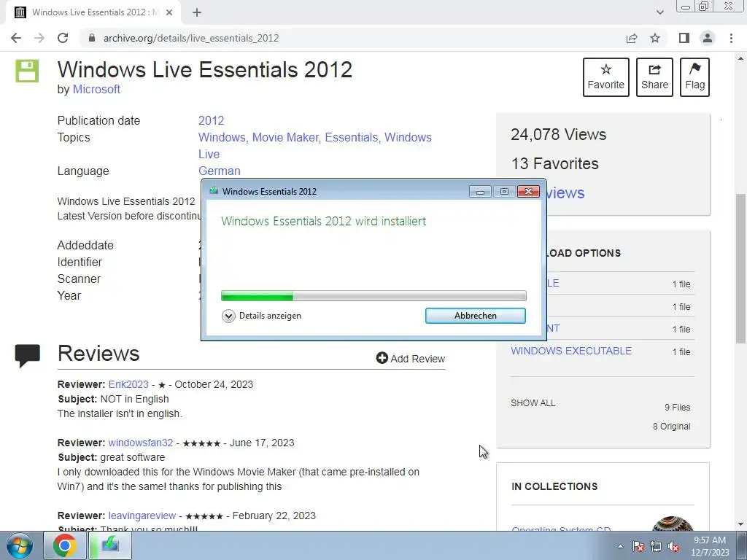The height and width of the screenshot is (560, 747).
Task: Maximize the Windows Essentials 2012 installer
Action: 504,192
